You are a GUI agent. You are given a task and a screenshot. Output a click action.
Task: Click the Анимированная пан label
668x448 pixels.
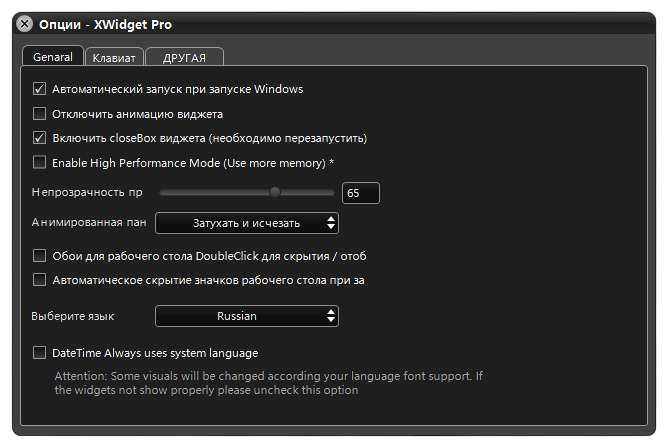pyautogui.click(x=89, y=222)
